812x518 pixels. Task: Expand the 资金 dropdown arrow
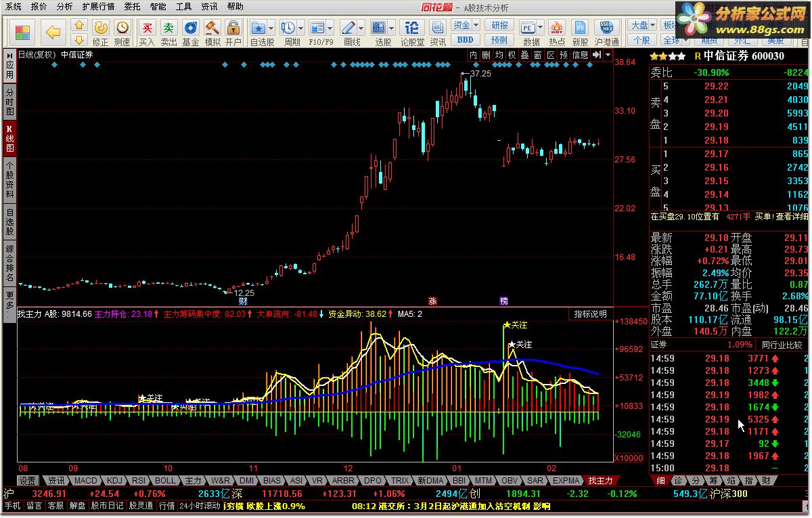(475, 25)
